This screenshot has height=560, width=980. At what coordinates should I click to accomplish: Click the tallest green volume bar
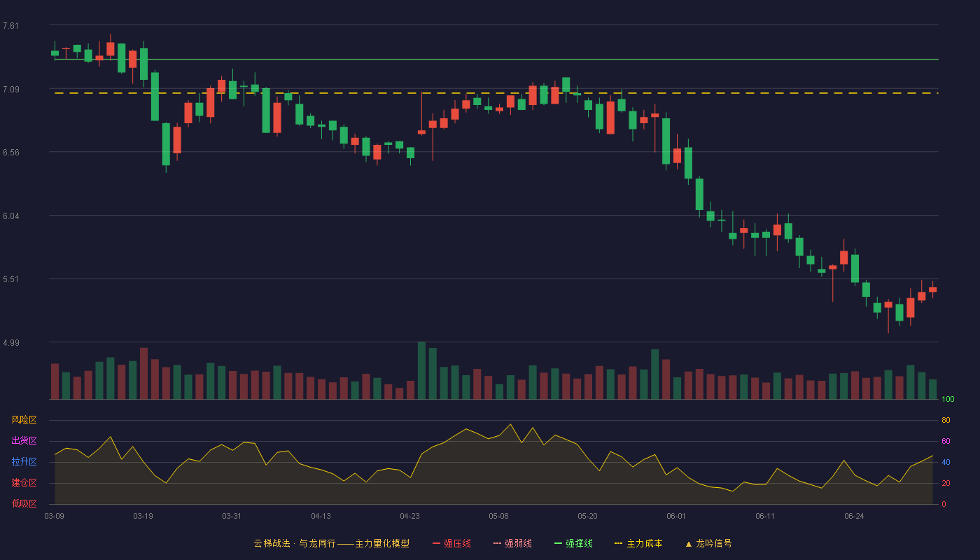[x=421, y=370]
